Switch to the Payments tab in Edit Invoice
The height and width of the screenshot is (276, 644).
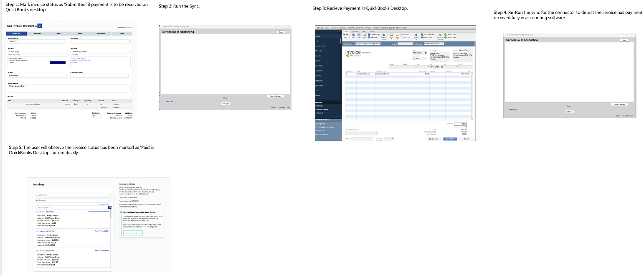coord(37,33)
